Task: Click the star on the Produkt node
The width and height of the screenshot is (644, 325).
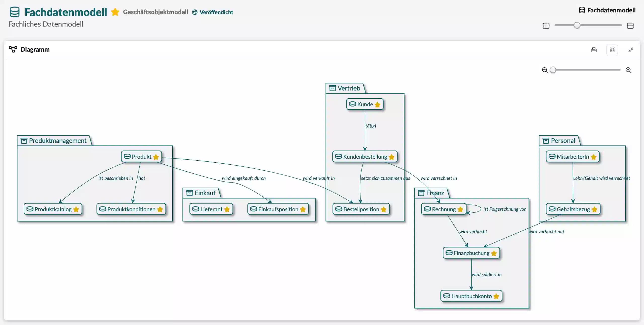Action: click(x=156, y=157)
